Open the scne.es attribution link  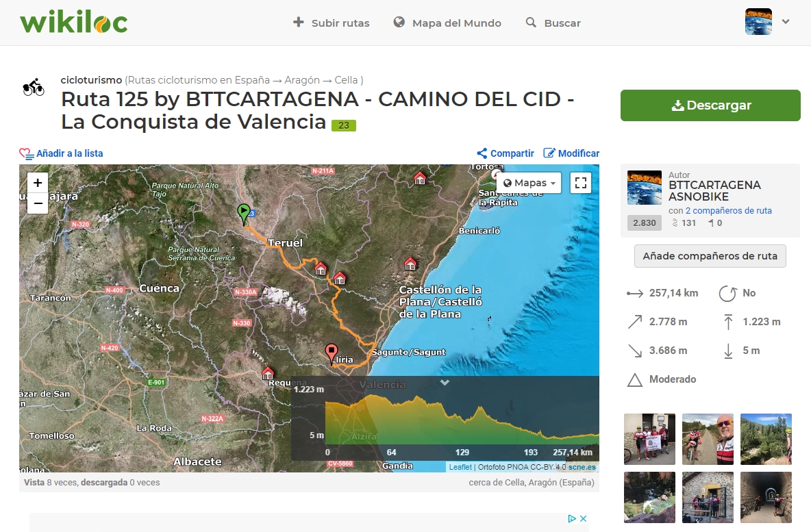tap(582, 467)
